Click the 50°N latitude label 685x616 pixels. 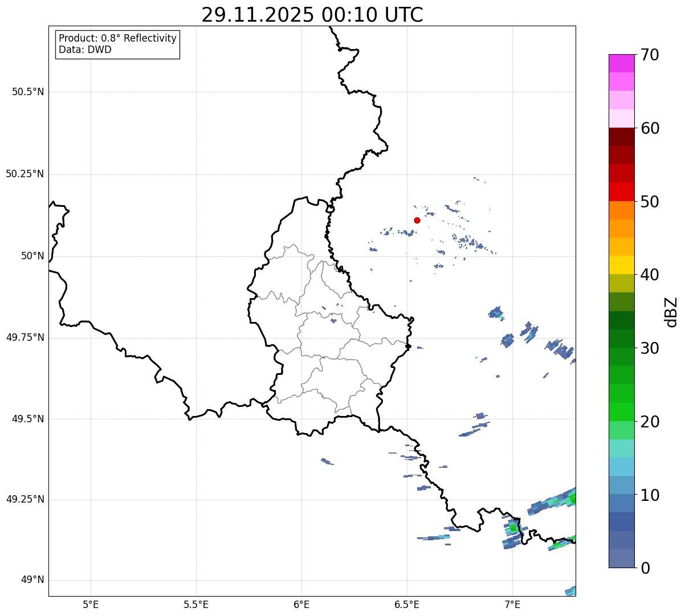tap(32, 256)
